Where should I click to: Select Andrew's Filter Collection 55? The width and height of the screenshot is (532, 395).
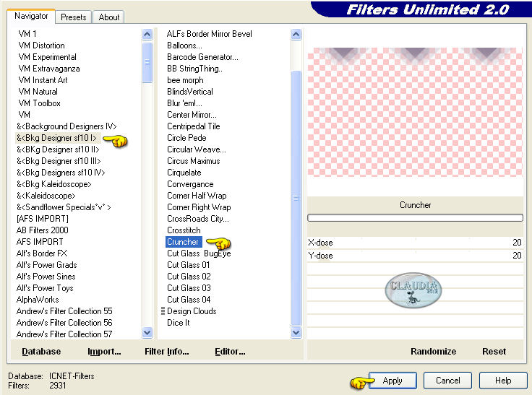point(64,311)
